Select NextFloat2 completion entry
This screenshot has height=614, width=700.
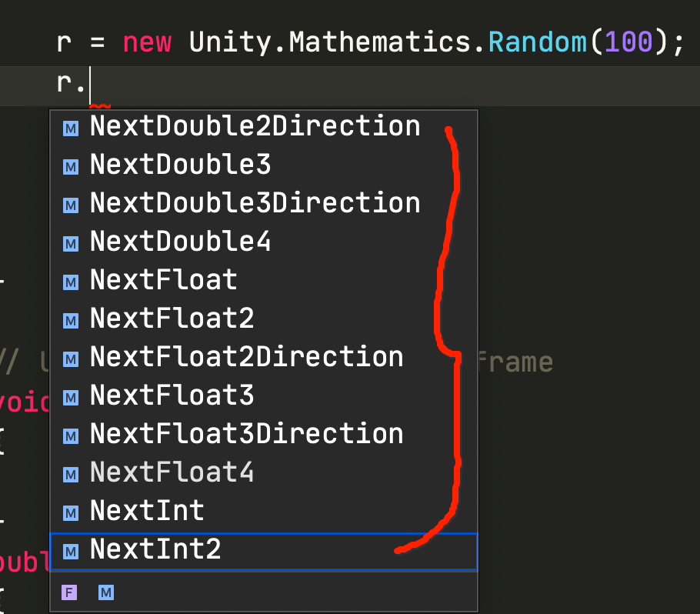(x=172, y=319)
